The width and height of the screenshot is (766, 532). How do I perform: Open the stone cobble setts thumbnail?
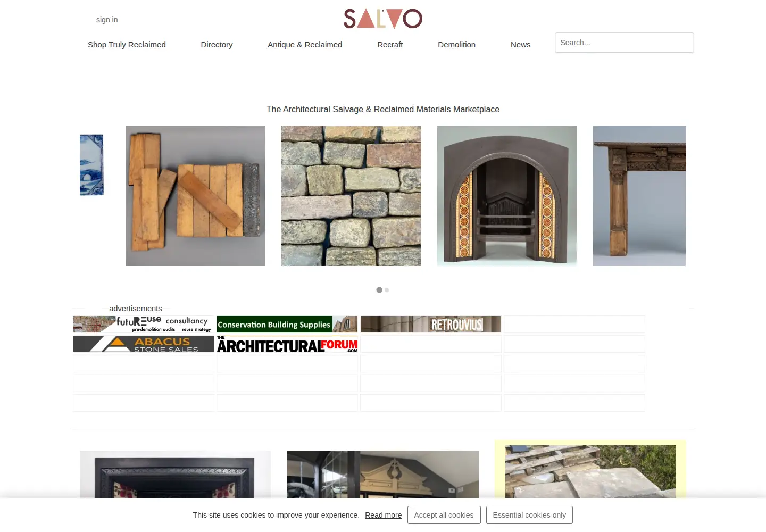click(x=351, y=196)
